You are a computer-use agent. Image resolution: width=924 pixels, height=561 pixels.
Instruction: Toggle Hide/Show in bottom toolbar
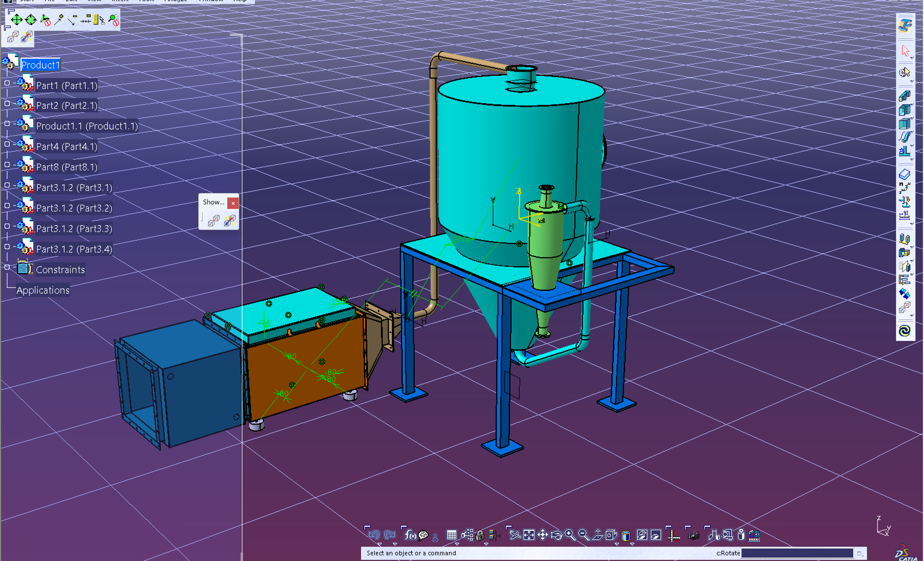(x=642, y=535)
